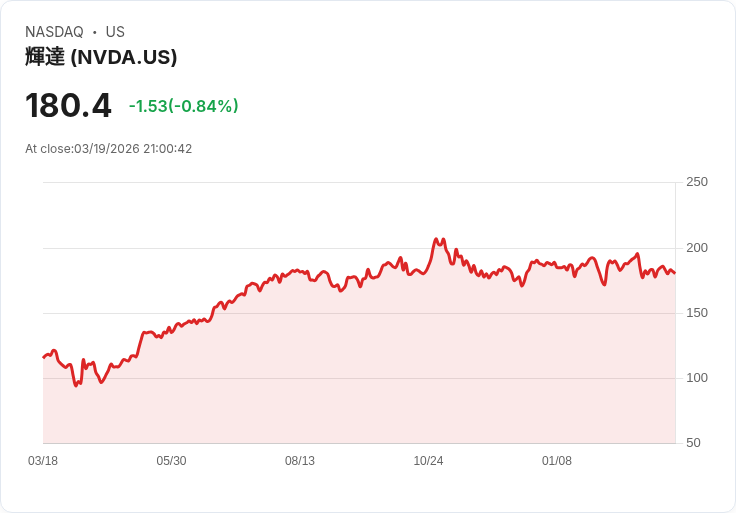Click the 05/30 x-axis date
The image size is (736, 513).
coord(171,461)
